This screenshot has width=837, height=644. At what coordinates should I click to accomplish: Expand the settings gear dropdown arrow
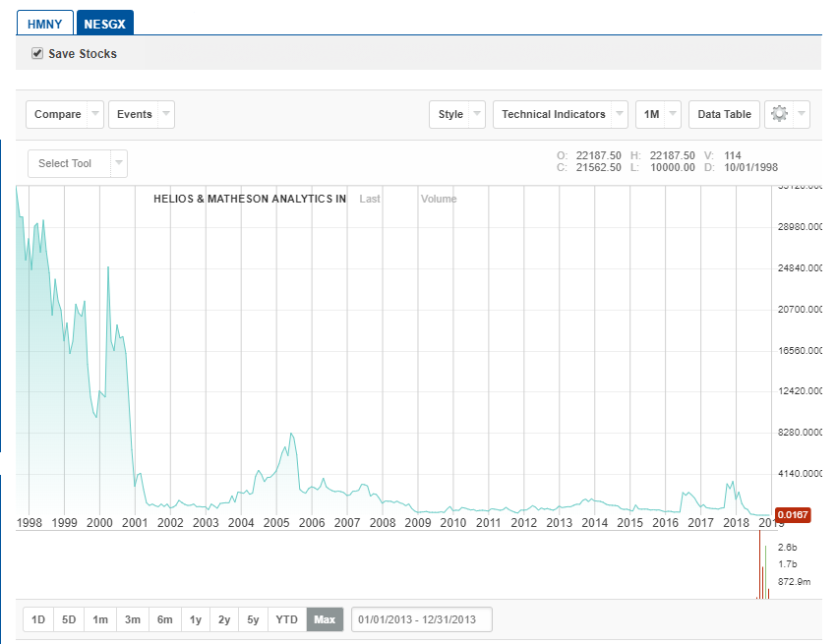pos(802,114)
